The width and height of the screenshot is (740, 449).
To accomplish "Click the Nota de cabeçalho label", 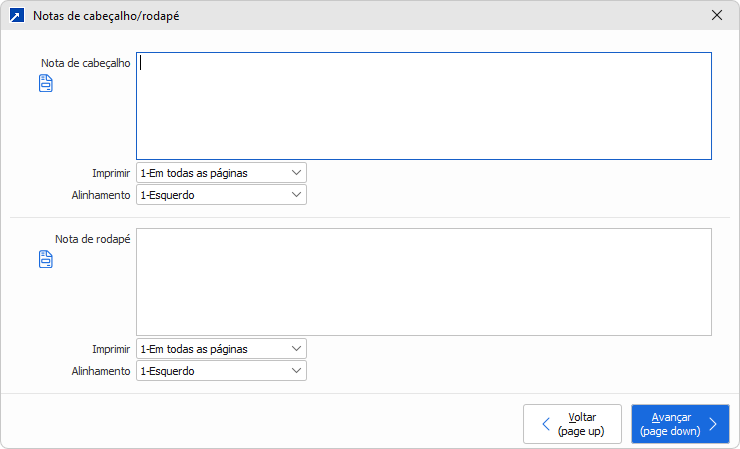I will pyautogui.click(x=86, y=63).
